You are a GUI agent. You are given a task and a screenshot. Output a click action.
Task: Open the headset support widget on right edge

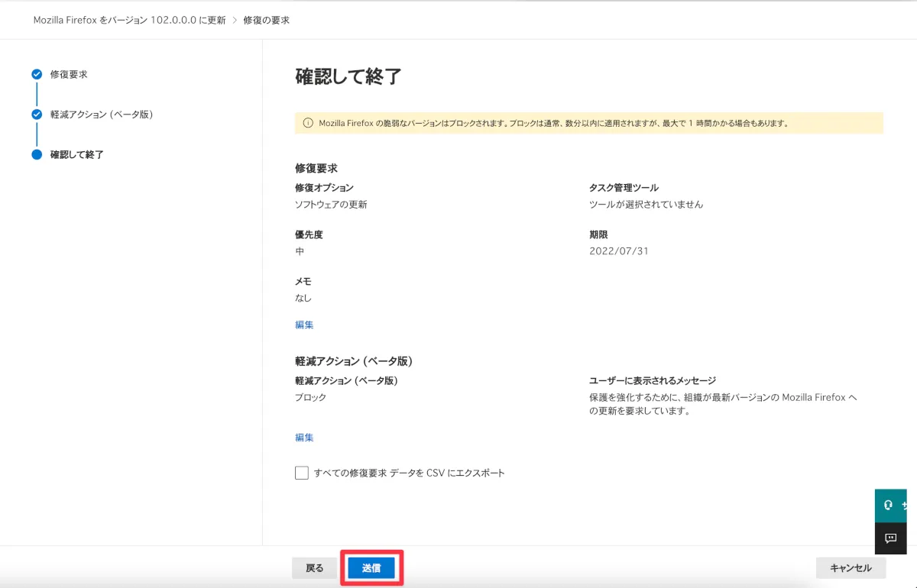pos(890,506)
